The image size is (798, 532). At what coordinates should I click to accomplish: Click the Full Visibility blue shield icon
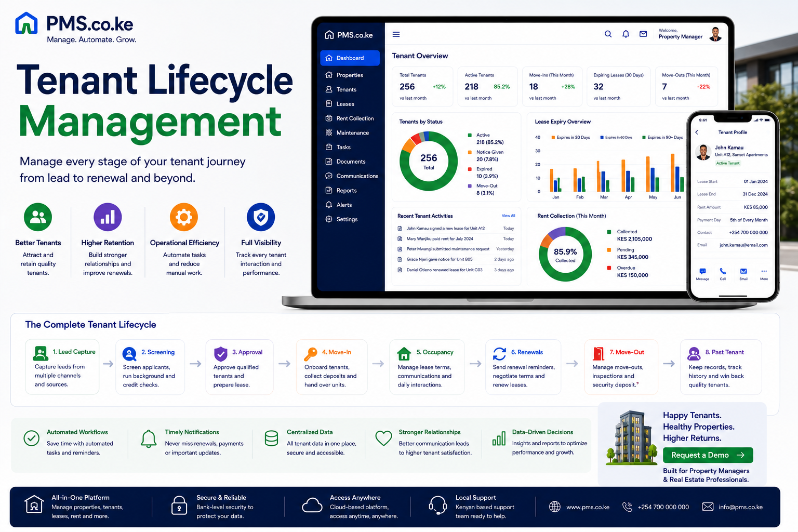click(x=261, y=217)
